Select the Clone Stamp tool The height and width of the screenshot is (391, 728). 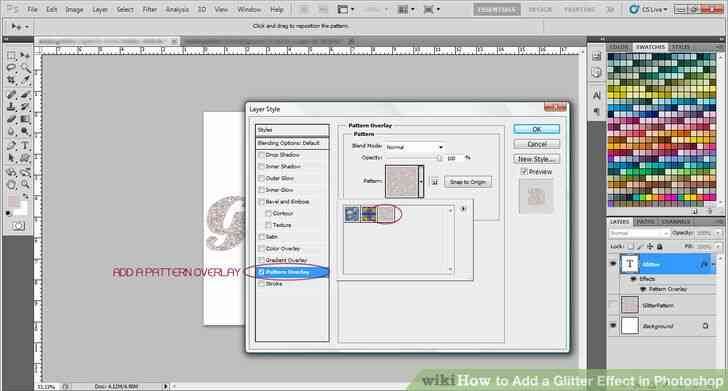tap(11, 107)
